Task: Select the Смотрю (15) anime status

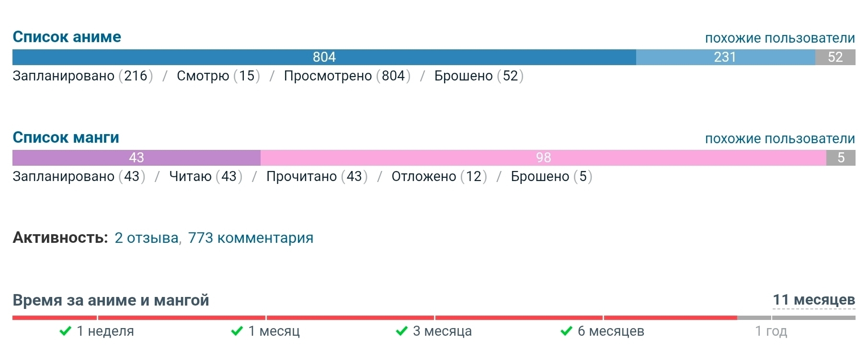Action: click(x=218, y=76)
